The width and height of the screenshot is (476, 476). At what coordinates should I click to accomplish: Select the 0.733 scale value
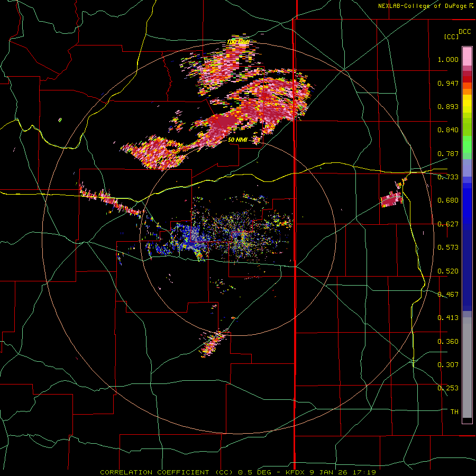click(x=448, y=177)
